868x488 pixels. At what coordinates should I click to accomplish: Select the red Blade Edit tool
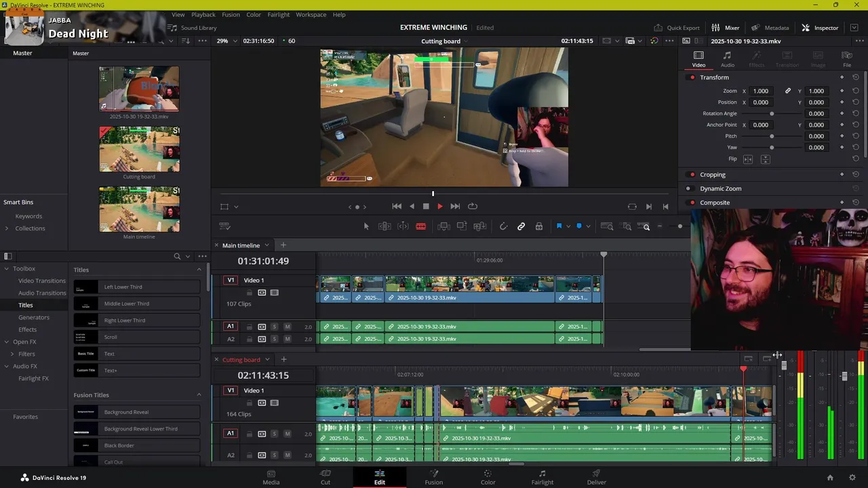tap(420, 226)
